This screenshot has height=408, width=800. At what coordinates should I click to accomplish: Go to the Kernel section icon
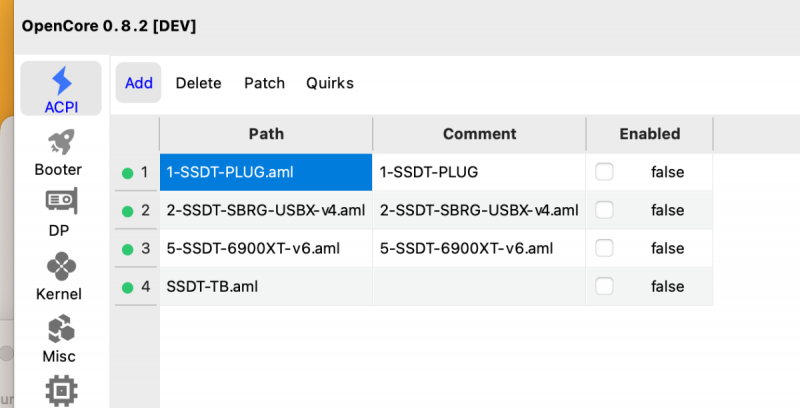tap(59, 275)
